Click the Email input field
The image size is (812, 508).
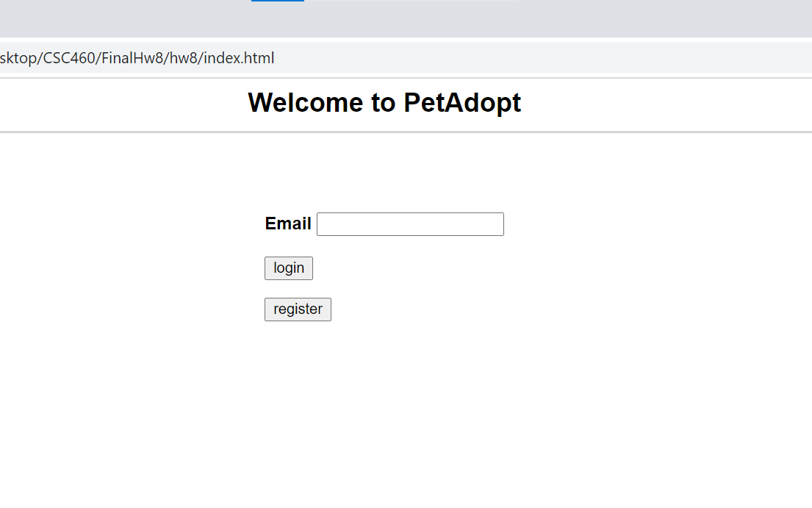(410, 224)
